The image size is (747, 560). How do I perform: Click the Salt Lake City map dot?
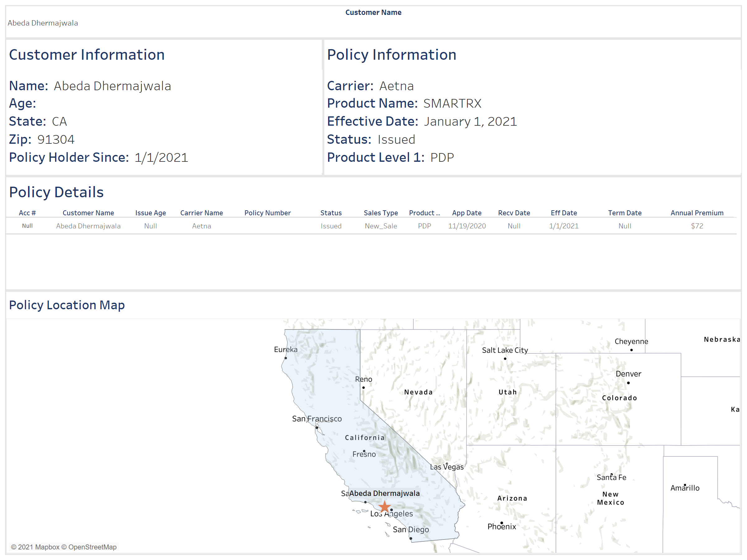505,358
